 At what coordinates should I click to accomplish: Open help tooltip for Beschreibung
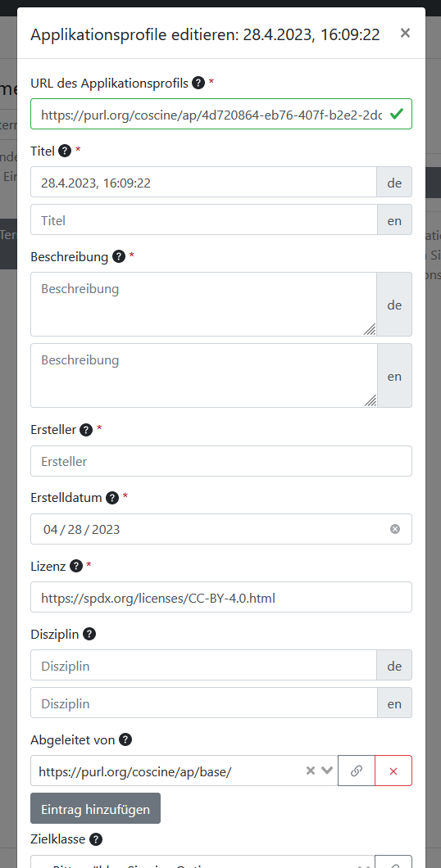click(119, 256)
